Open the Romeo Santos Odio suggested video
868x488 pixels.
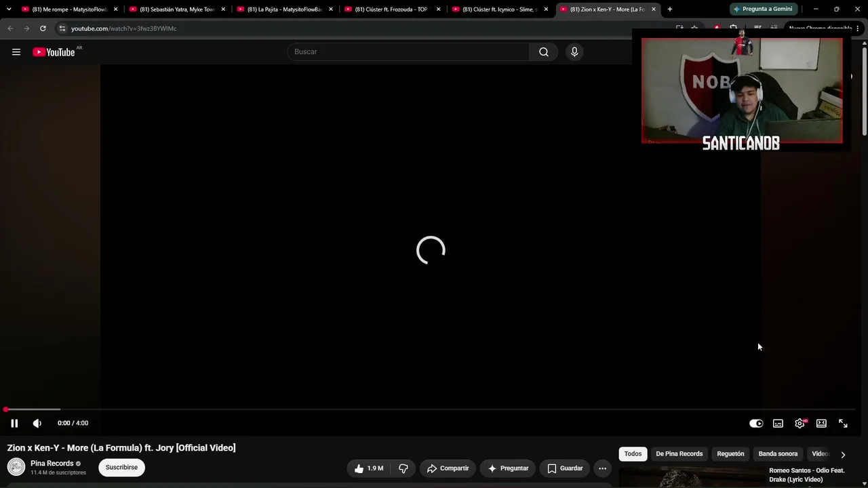pyautogui.click(x=807, y=474)
